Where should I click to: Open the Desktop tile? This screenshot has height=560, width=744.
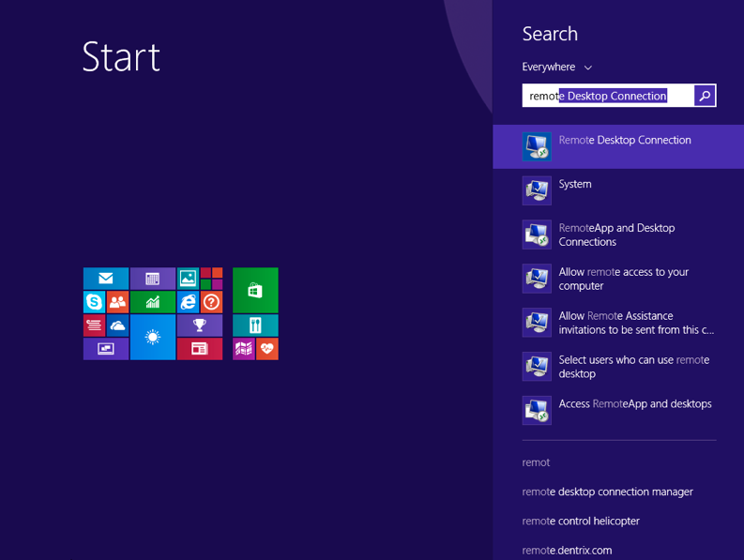tap(106, 349)
